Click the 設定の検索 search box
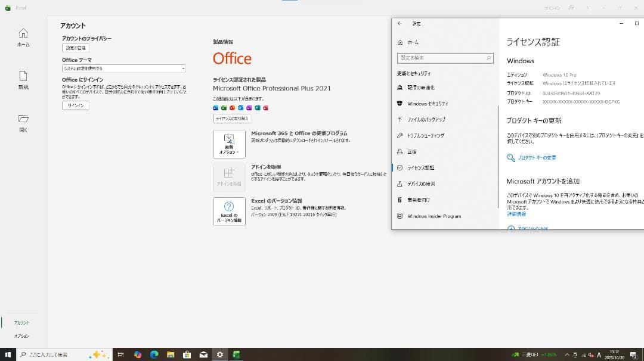Image resolution: width=644 pixels, height=361 pixels. pyautogui.click(x=444, y=58)
